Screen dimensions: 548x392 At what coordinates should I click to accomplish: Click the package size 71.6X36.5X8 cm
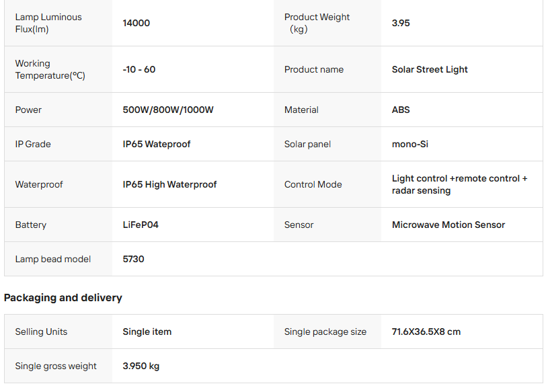(426, 331)
